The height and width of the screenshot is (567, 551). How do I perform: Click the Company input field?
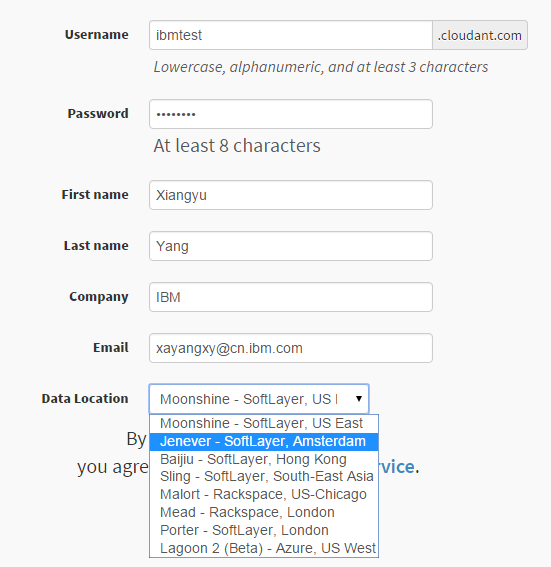291,297
